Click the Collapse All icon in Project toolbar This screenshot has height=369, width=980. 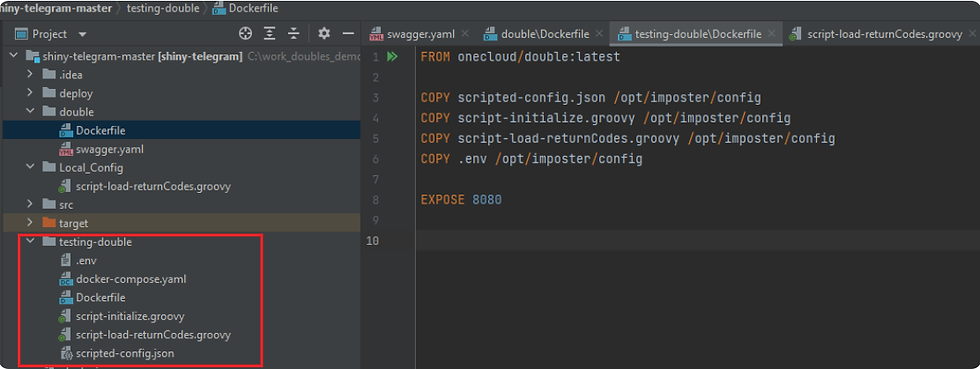coord(293,34)
